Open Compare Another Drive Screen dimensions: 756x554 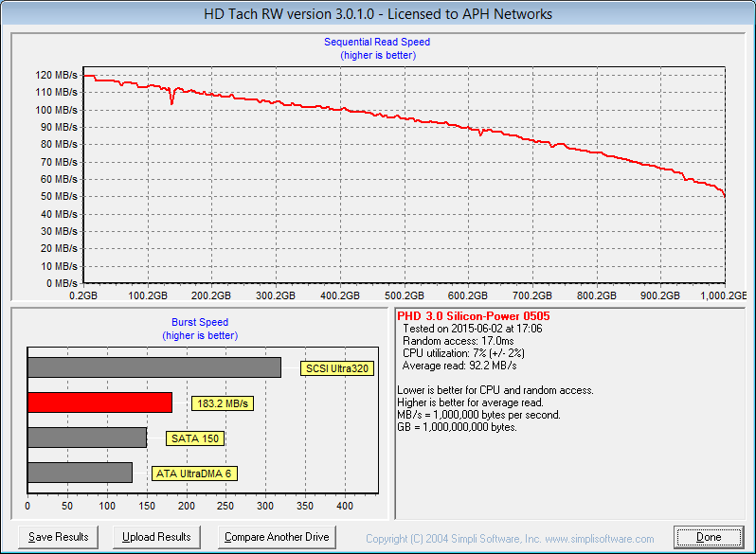point(277,537)
